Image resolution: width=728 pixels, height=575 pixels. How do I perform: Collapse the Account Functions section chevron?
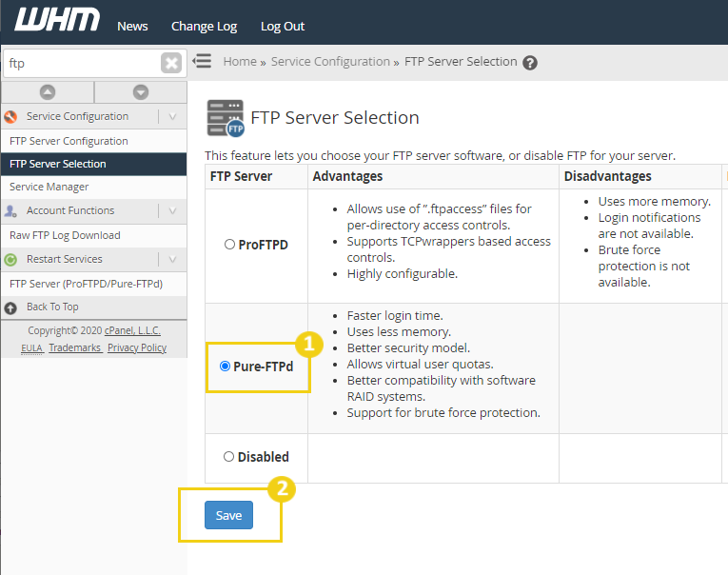click(x=172, y=210)
